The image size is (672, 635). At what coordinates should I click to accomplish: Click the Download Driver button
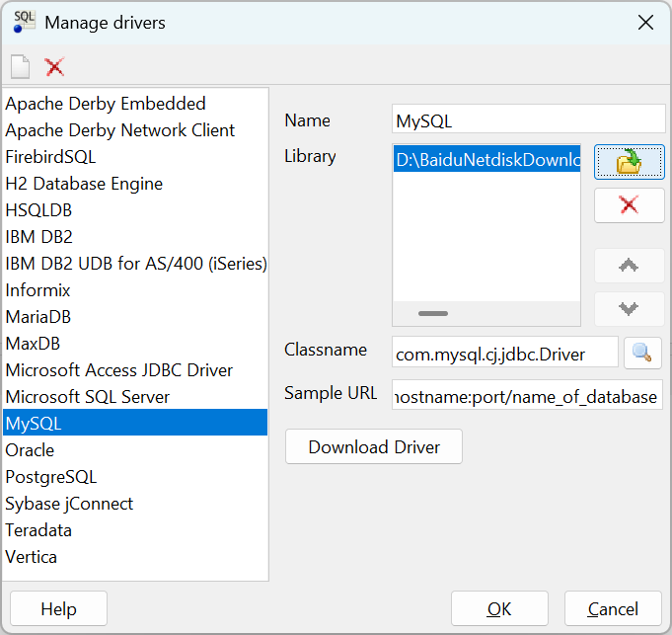click(374, 446)
